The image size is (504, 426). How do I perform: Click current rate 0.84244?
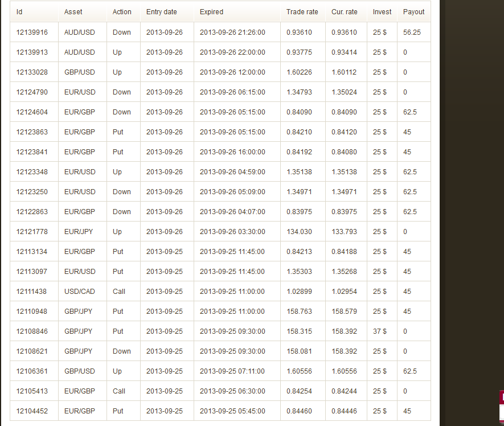point(344,391)
